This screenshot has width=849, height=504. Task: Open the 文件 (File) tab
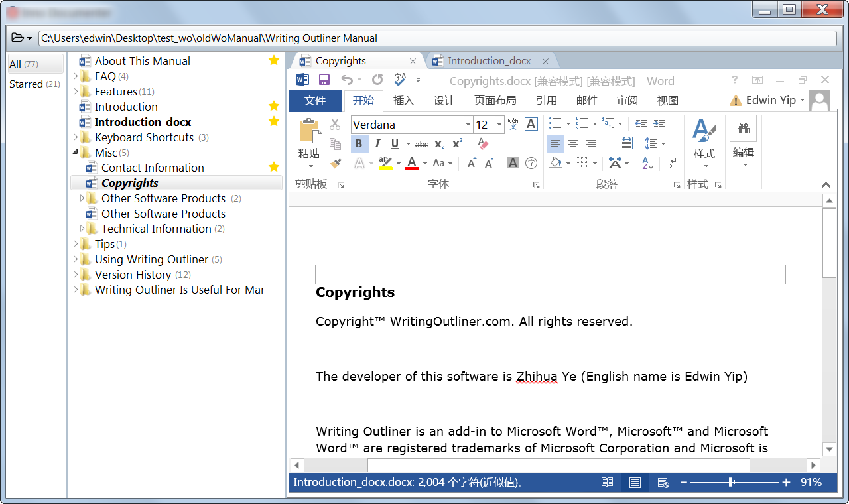[x=315, y=101]
